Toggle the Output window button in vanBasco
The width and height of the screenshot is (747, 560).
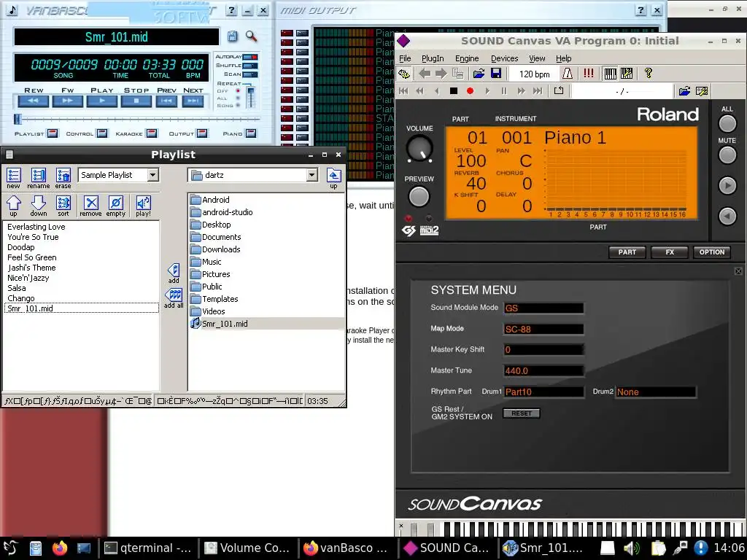(x=202, y=133)
